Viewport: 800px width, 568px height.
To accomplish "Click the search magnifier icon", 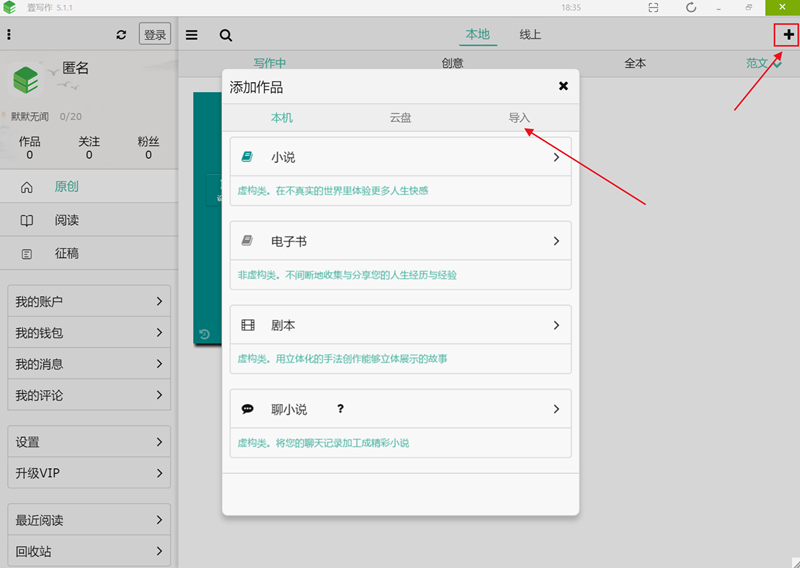I will (x=226, y=35).
